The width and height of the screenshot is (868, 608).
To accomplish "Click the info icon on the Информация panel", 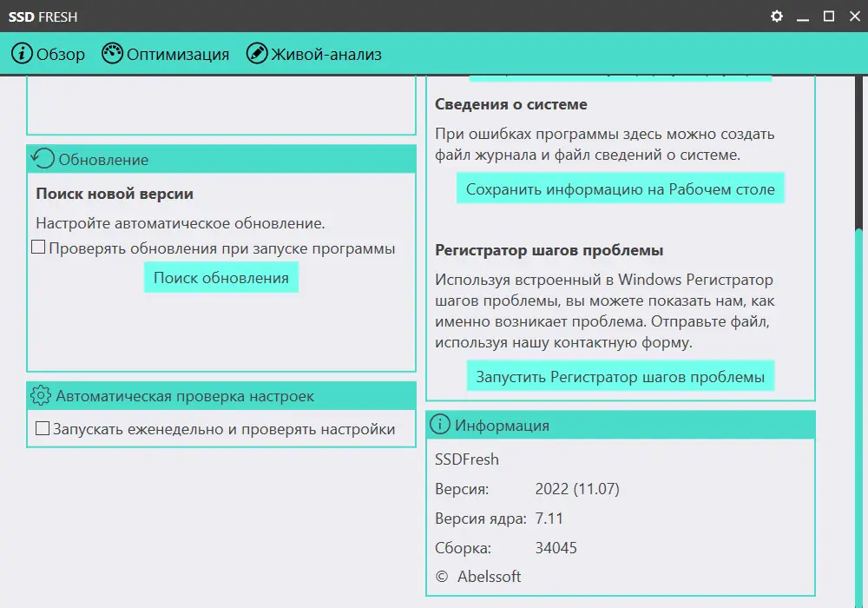I will click(438, 425).
